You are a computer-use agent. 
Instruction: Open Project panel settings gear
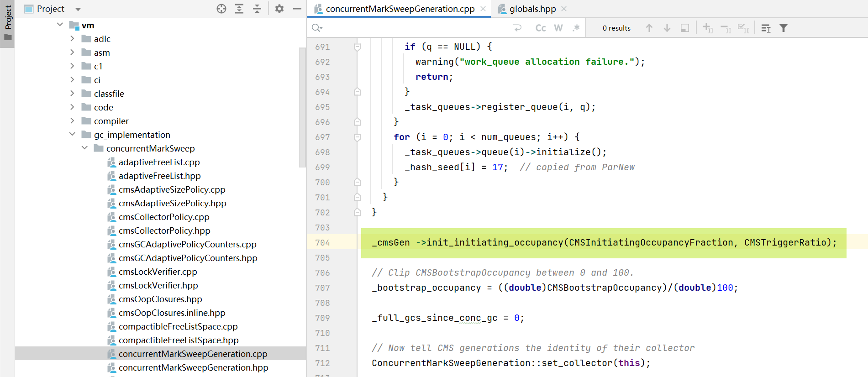[x=279, y=9]
